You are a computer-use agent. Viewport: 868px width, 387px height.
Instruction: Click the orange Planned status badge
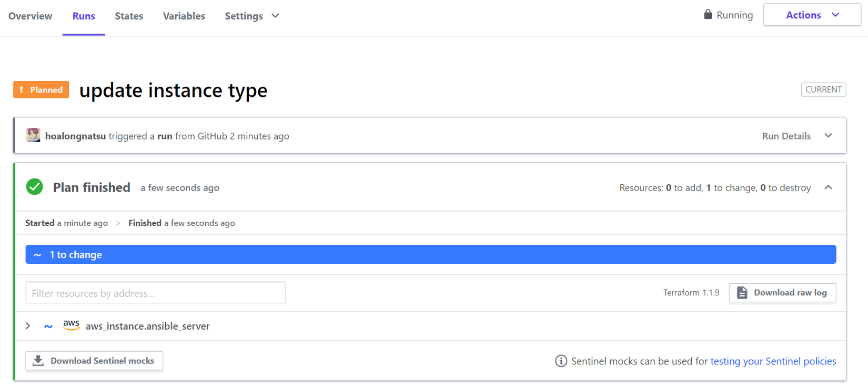point(41,90)
